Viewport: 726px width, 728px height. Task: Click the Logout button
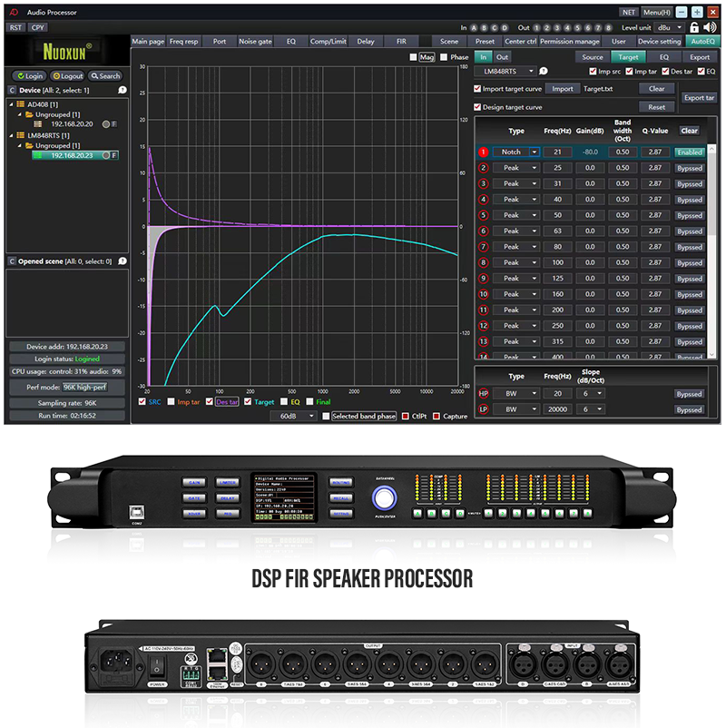[67, 75]
